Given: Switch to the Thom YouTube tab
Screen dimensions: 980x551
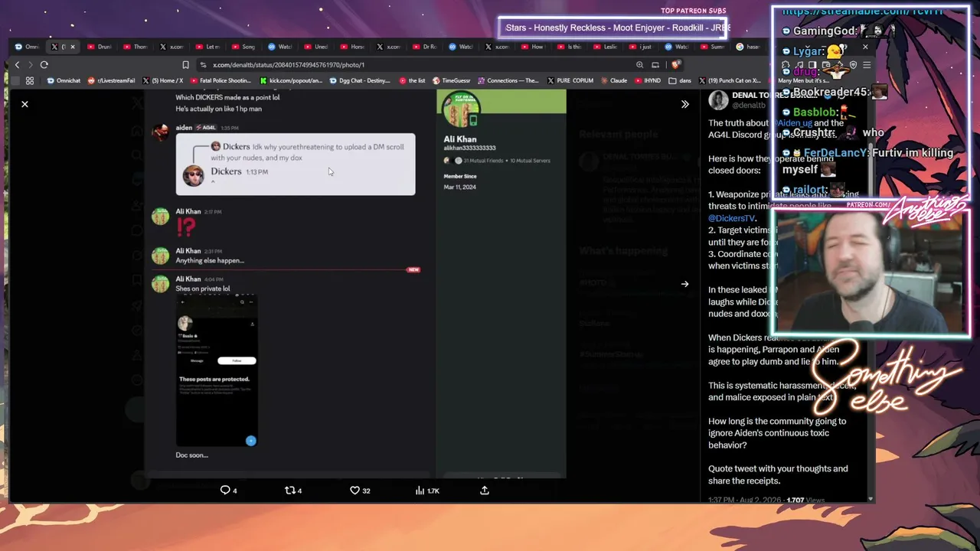Looking at the screenshot, I should 136,47.
